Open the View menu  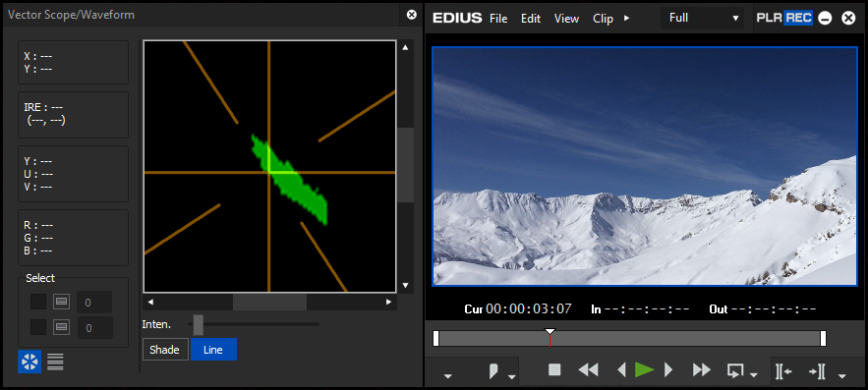click(x=567, y=19)
